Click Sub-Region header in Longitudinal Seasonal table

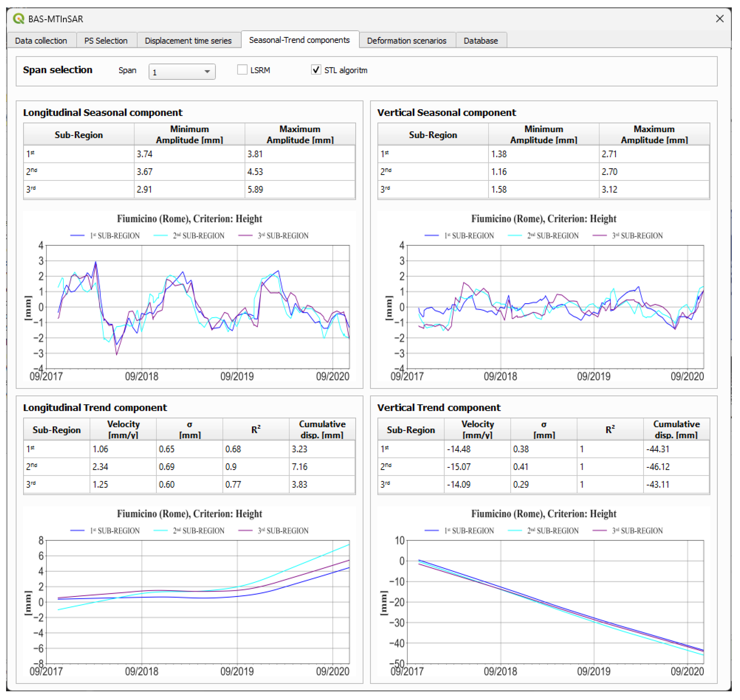(x=78, y=135)
